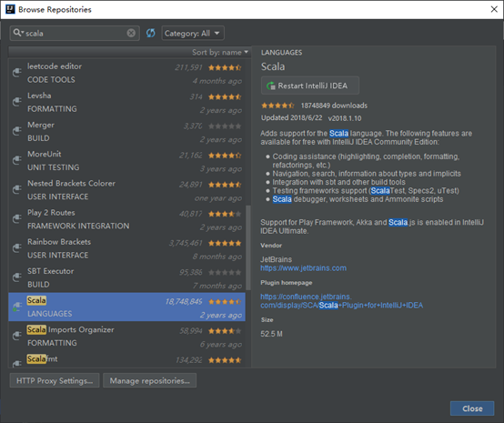Viewport: 504px width, 423px height.
Task: Click in the plugin search field
Action: tap(75, 33)
